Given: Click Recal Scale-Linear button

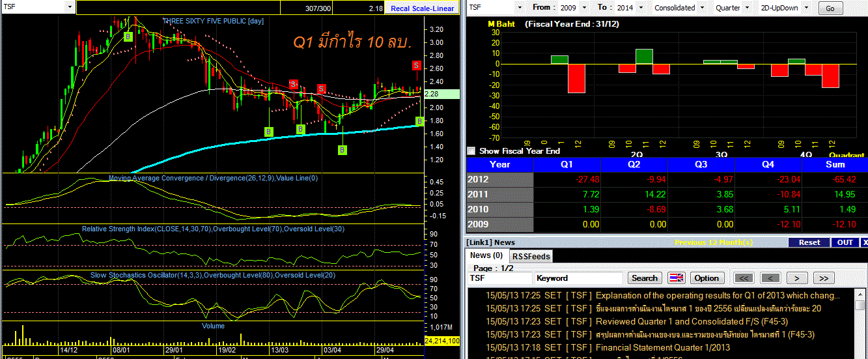Looking at the screenshot, I should pos(422,8).
